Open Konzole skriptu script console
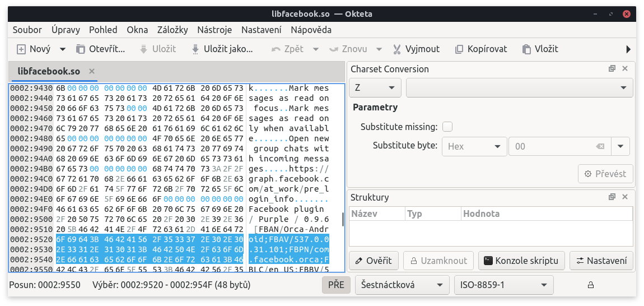This screenshot has width=644, height=306. (x=521, y=261)
